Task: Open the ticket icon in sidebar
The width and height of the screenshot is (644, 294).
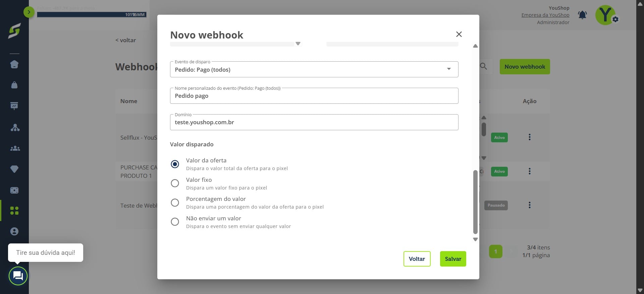Action: tap(14, 190)
